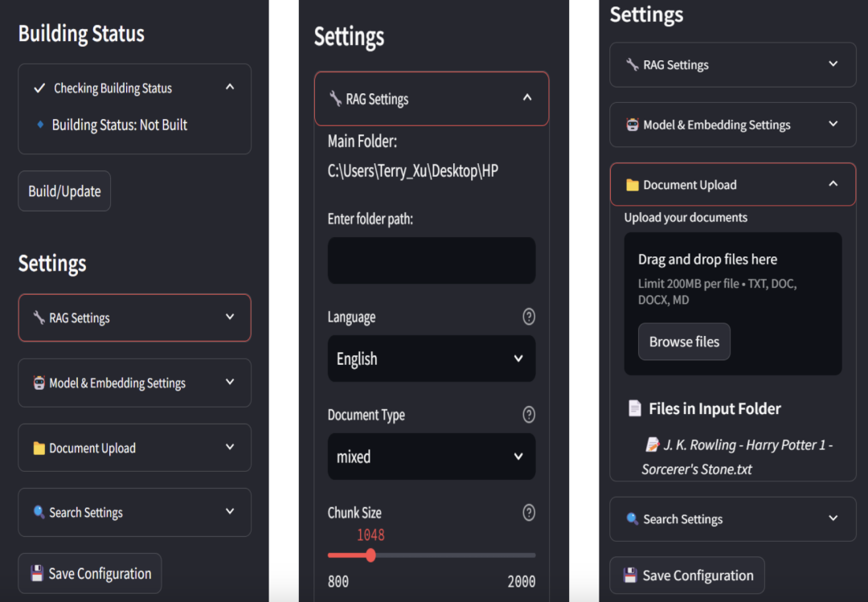The image size is (868, 602).
Task: Click the wrench icon in the middle panel's RAG Settings
Action: coord(335,99)
